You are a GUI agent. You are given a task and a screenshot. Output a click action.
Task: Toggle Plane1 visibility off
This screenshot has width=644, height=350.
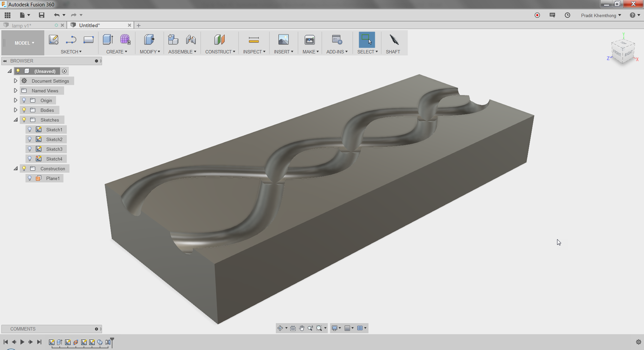click(x=30, y=178)
